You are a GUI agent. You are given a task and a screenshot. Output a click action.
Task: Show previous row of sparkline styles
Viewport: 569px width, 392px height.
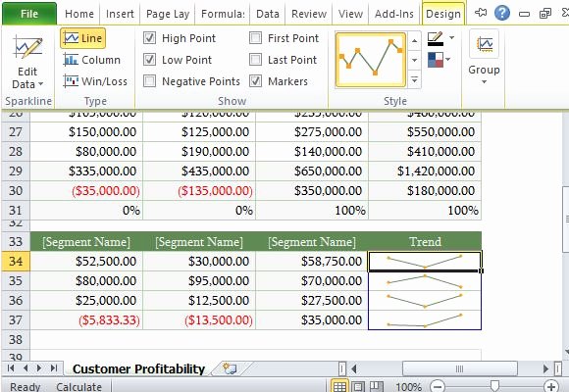point(414,40)
